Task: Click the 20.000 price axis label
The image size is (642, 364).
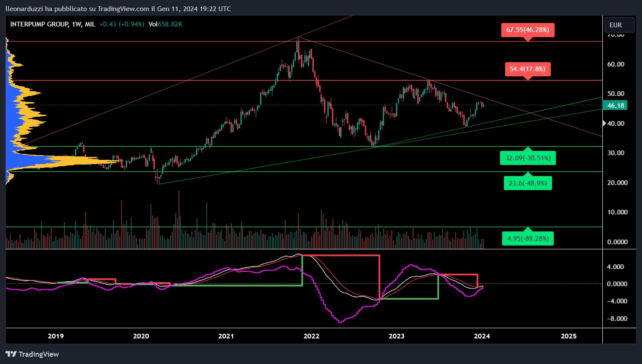Action: click(x=617, y=183)
